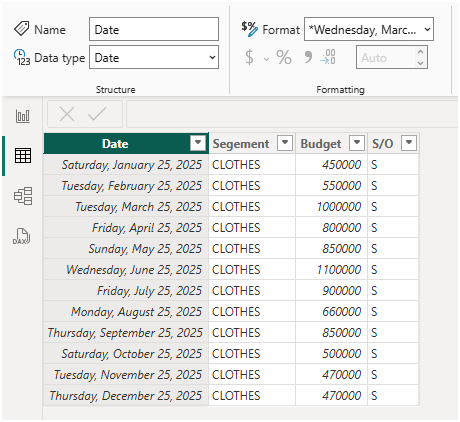The width and height of the screenshot is (460, 422).
Task: Open the Segement column filter dropdown
Action: point(285,143)
